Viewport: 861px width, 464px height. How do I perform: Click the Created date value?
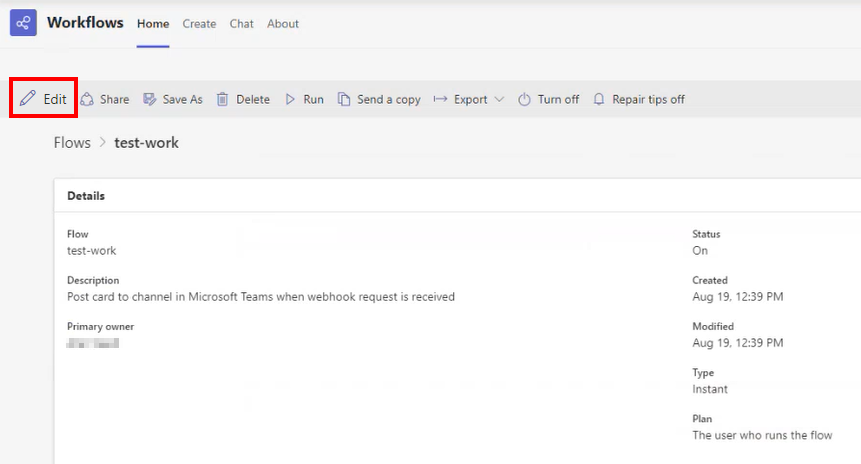pos(738,297)
